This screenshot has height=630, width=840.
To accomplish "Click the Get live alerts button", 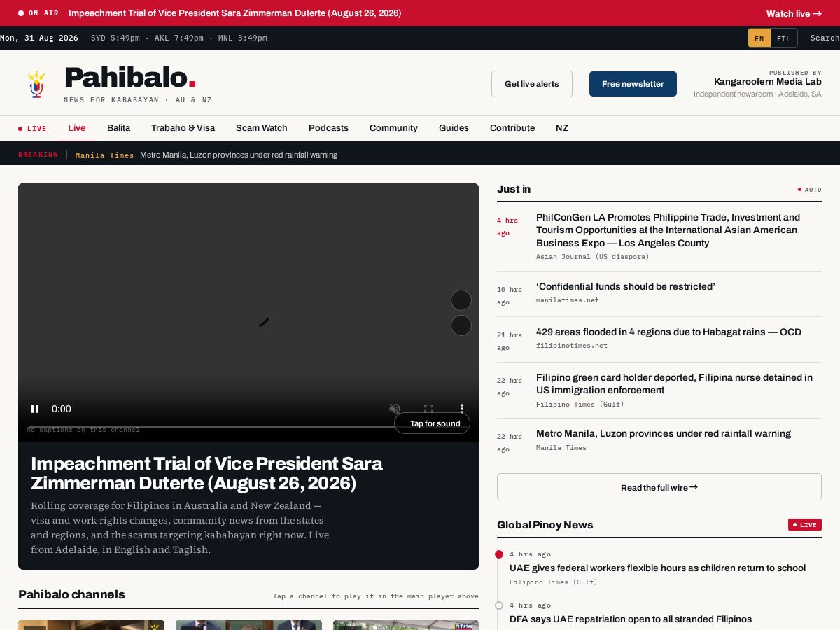I will coord(532,84).
